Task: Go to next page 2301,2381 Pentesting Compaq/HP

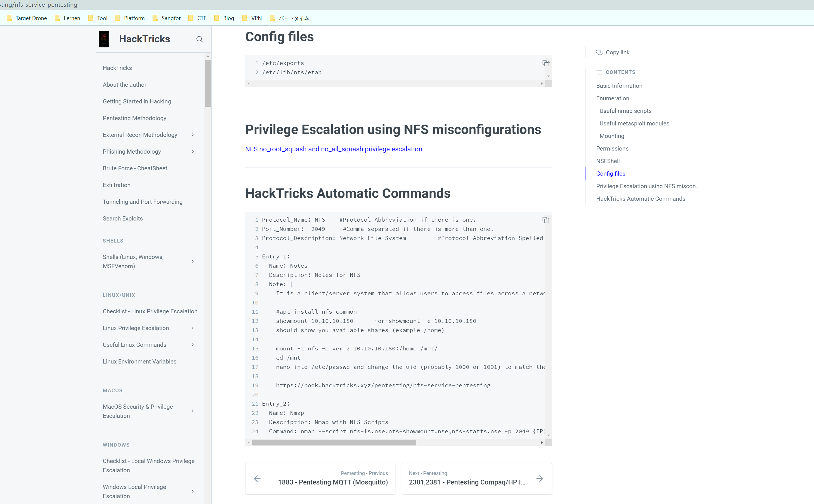Action: [x=477, y=479]
